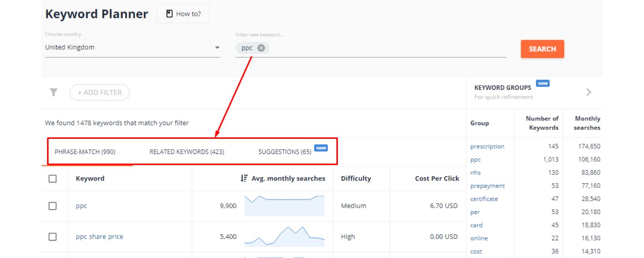Open the Choose country dropdown
Image resolution: width=644 pixels, height=258 pixels.
tap(132, 48)
